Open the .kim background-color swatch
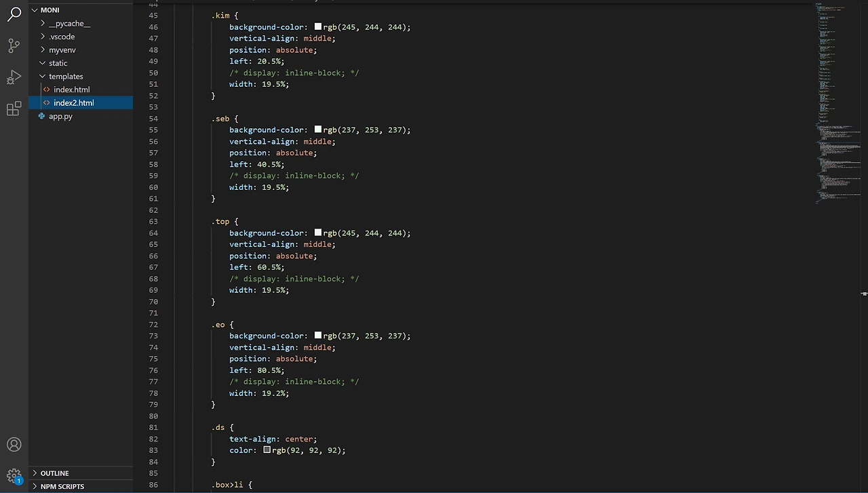868x493 pixels. pyautogui.click(x=318, y=26)
